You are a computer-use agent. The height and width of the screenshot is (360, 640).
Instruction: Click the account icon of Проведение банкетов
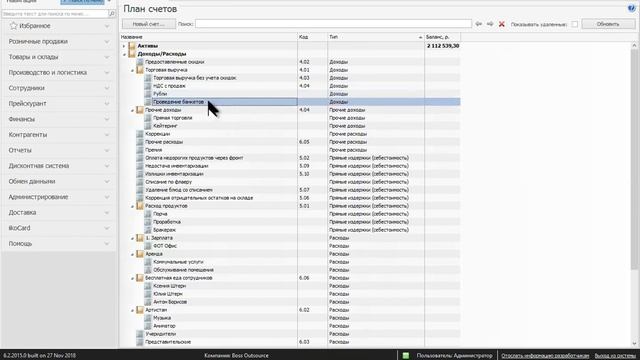pos(148,102)
